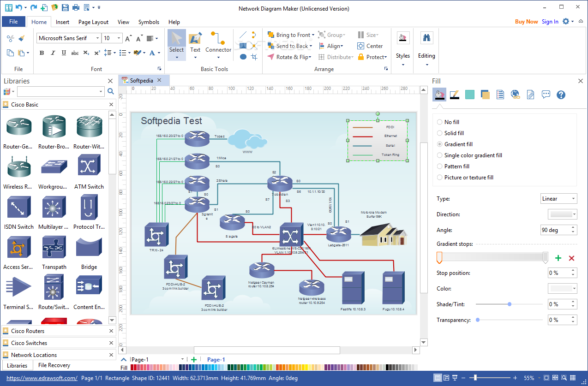The height and width of the screenshot is (386, 588).
Task: Click the Undo icon in quick access toolbar
Action: [18, 7]
